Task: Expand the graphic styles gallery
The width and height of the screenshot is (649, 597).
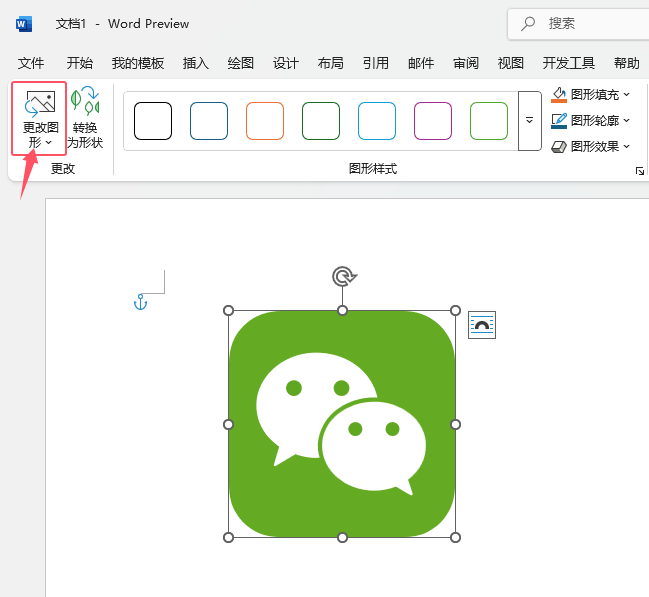Action: [x=529, y=121]
